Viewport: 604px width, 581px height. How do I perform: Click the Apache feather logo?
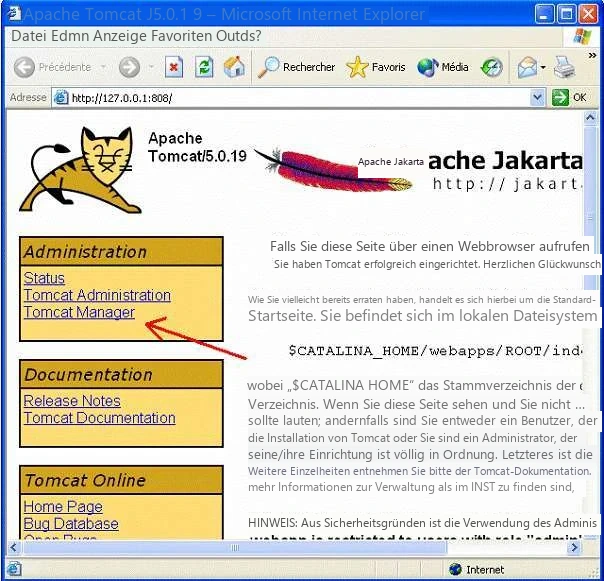pos(333,170)
